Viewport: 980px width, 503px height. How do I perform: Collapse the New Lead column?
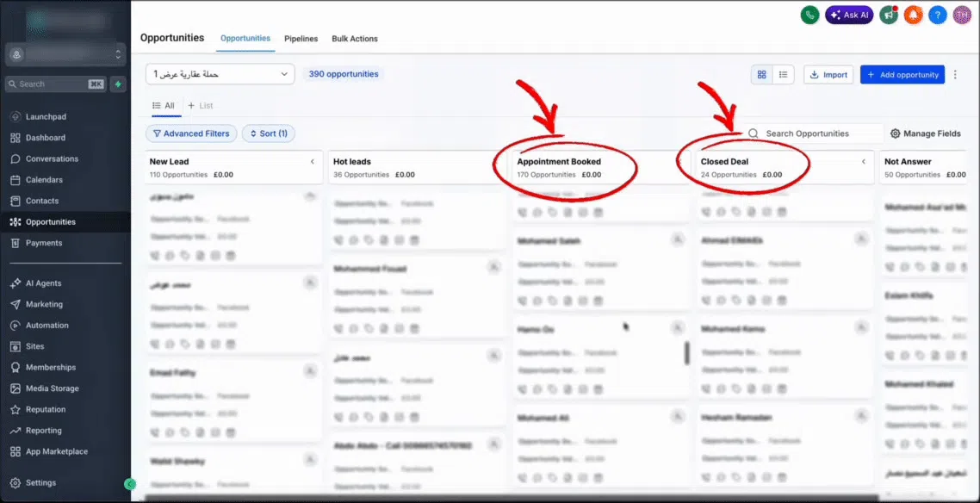click(313, 162)
